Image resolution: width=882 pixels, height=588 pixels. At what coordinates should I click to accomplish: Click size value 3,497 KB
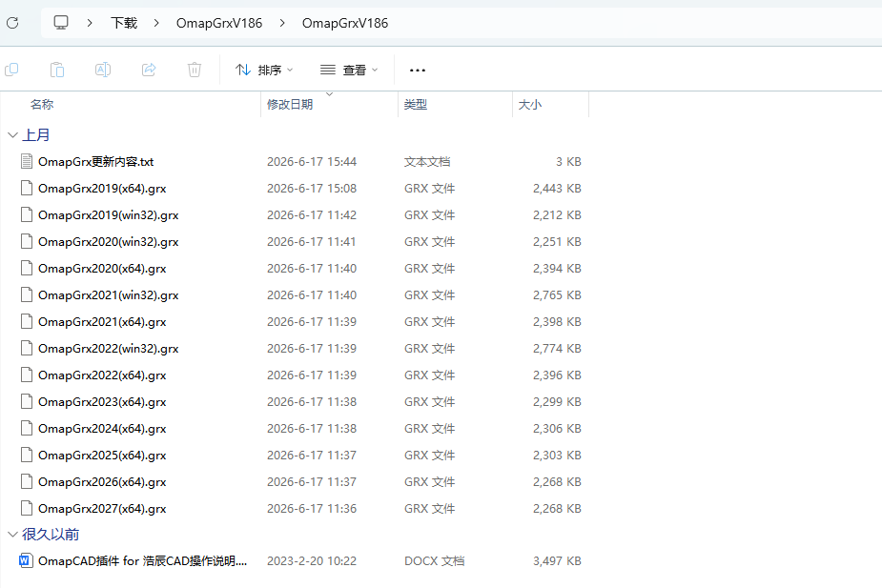[557, 561]
